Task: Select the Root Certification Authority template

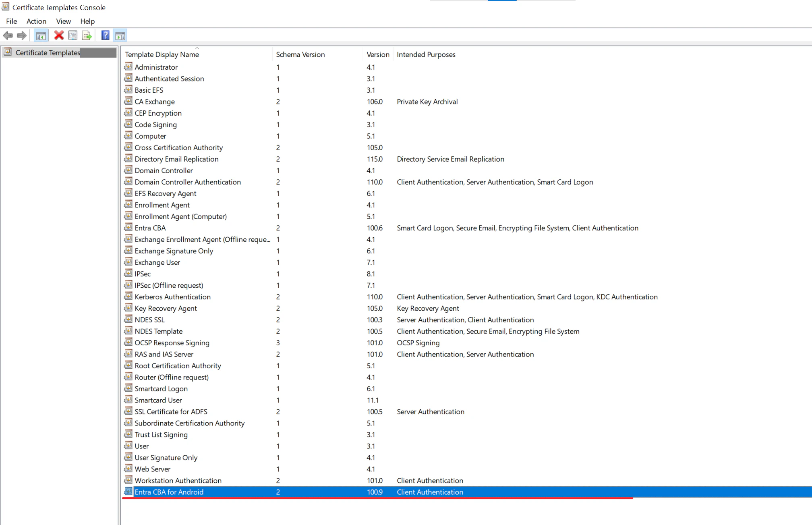Action: click(x=178, y=366)
